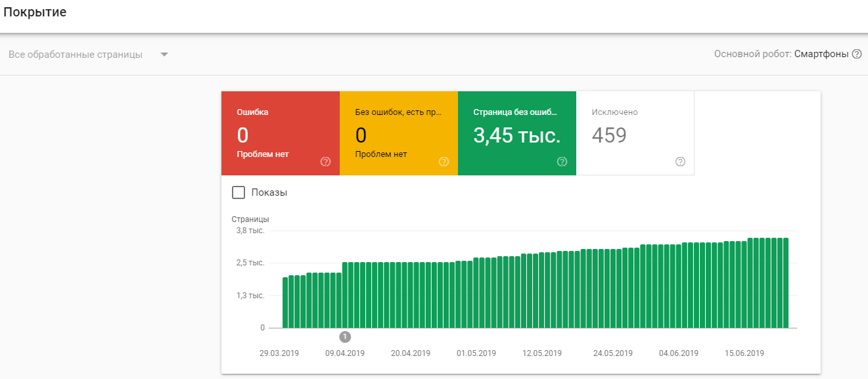Select the Исключено 459 card
868x379 pixels.
[x=635, y=133]
